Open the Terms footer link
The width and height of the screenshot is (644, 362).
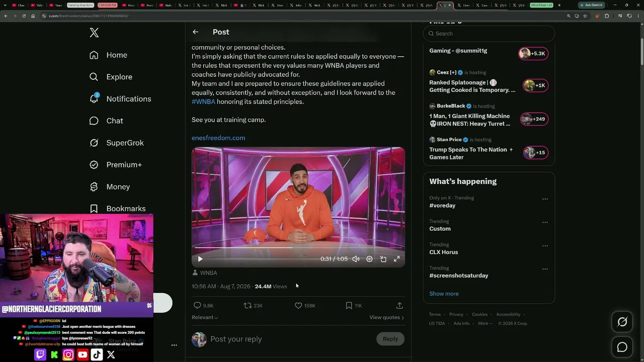click(435, 314)
